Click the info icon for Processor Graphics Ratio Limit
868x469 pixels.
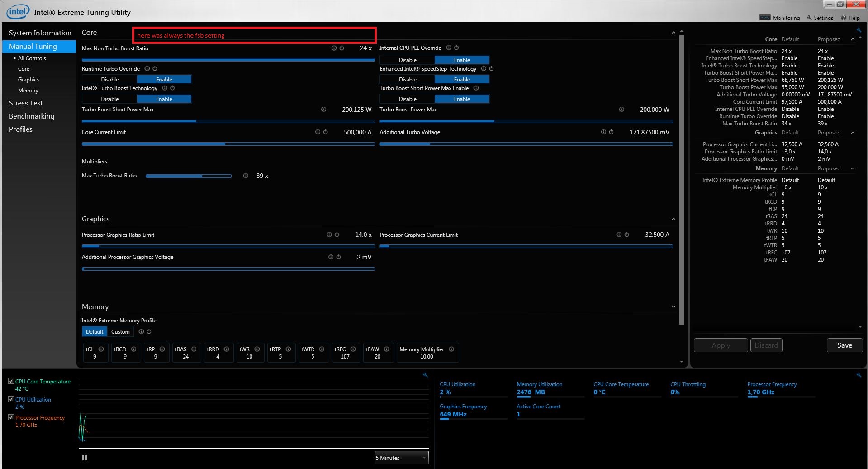[329, 234]
